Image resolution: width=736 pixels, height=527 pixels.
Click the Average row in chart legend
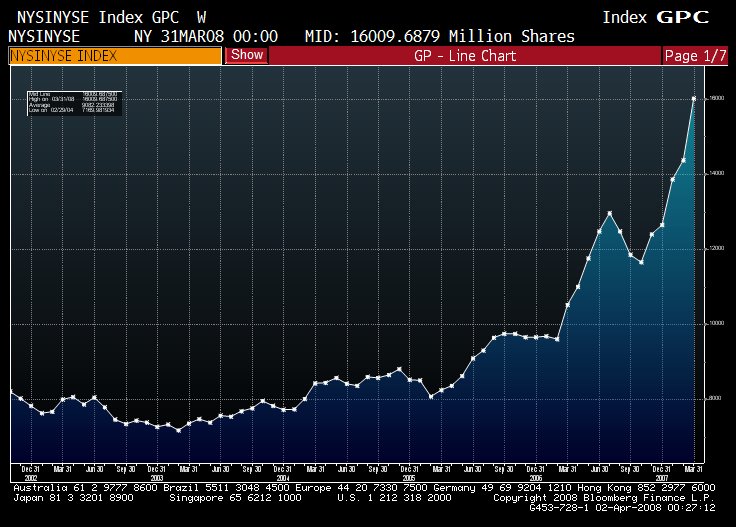tap(73, 105)
